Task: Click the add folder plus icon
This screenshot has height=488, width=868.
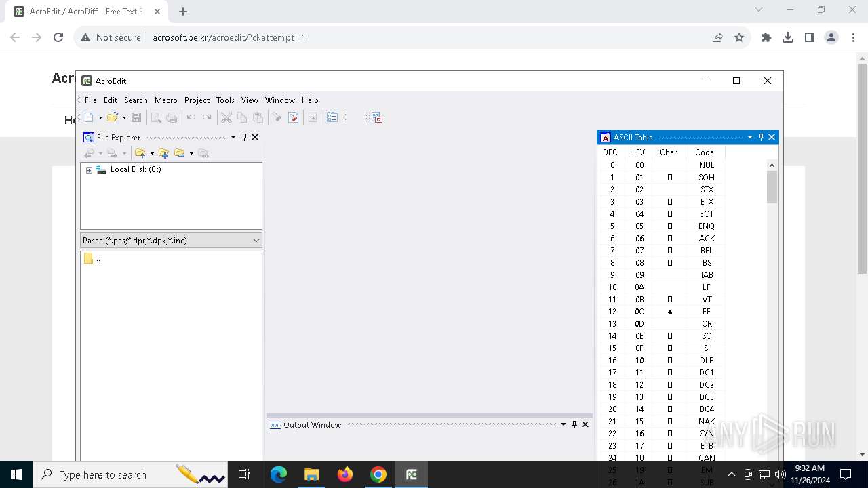Action: [x=163, y=153]
